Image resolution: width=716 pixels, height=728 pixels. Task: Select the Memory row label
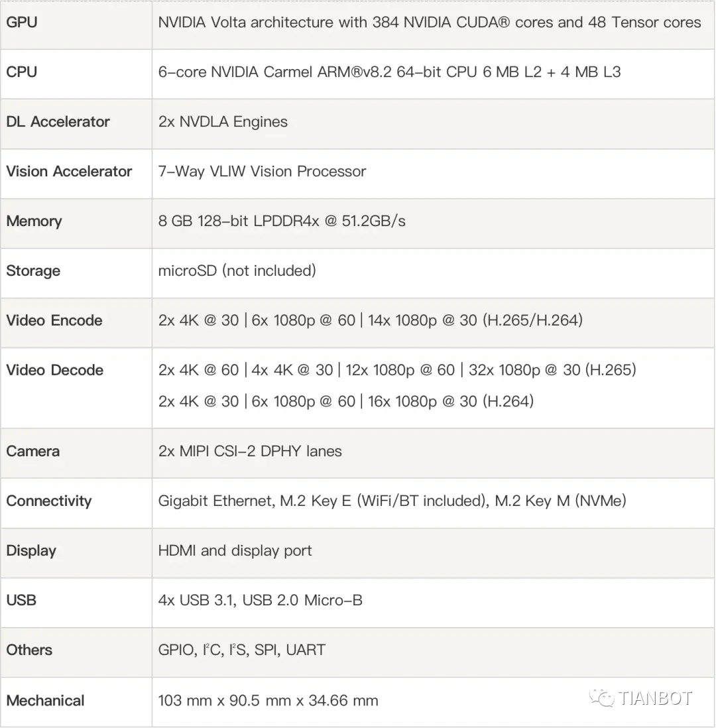(34, 221)
